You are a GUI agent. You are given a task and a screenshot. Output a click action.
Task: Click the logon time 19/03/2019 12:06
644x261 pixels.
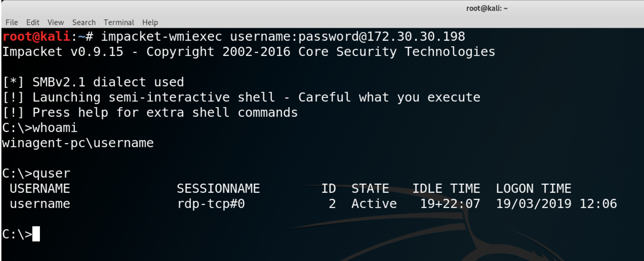556,204
